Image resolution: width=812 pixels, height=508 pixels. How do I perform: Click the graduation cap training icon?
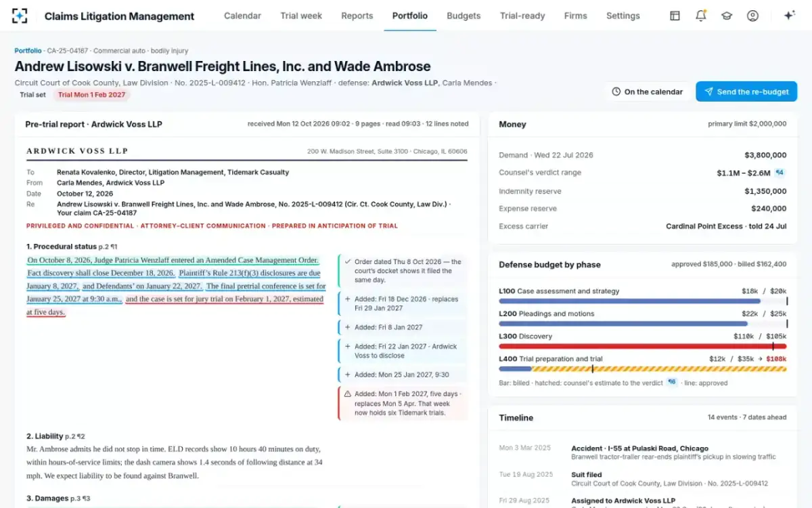click(727, 16)
